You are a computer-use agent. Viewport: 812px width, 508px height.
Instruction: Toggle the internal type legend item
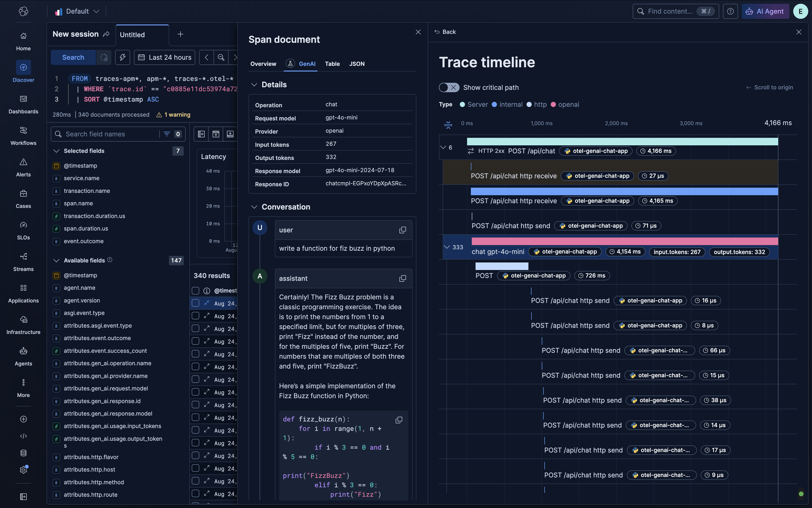(507, 104)
